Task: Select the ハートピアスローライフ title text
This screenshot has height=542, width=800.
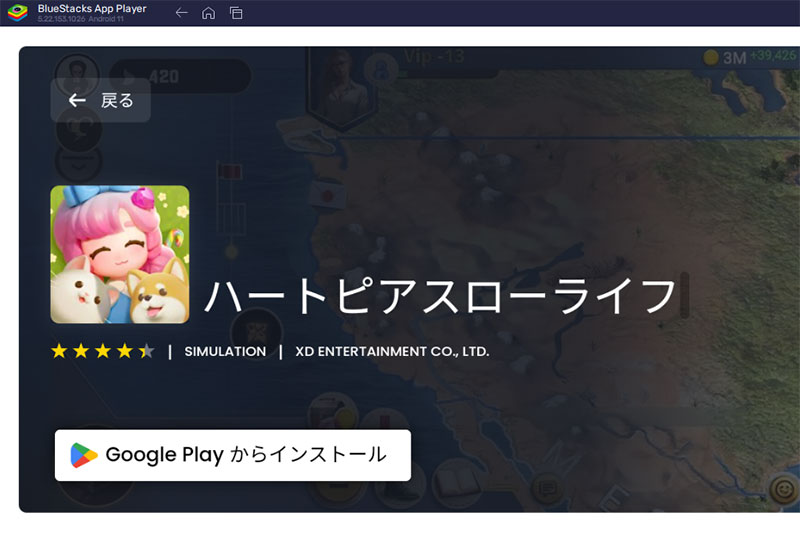Action: (x=440, y=297)
